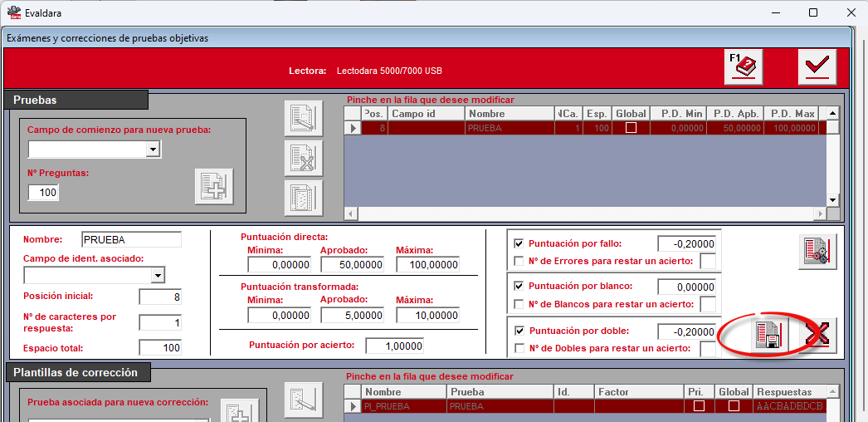The height and width of the screenshot is (422, 868).
Task: Check the Global box in the PRUEBA row
Action: (x=631, y=128)
